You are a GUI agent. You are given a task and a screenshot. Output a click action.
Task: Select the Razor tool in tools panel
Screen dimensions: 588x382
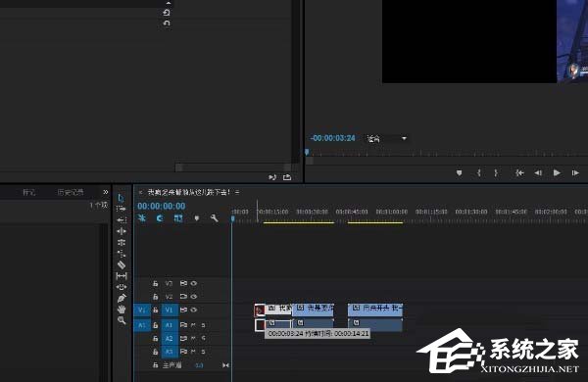[x=122, y=264]
